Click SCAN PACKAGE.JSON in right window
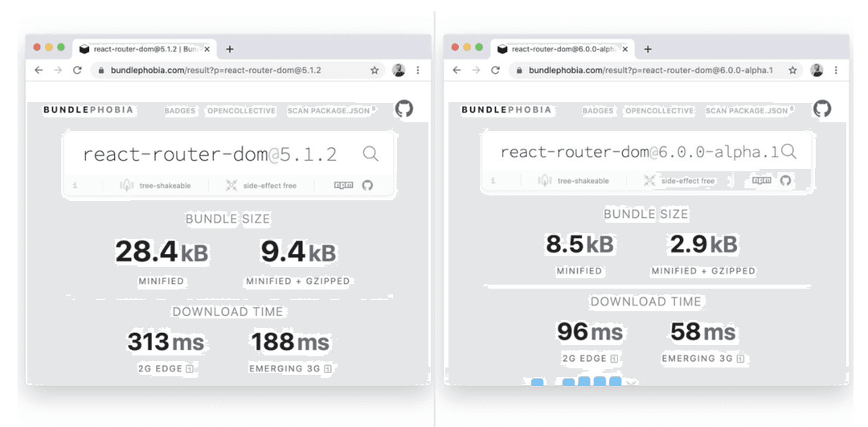Image resolution: width=868 pixels, height=427 pixels. click(x=748, y=111)
